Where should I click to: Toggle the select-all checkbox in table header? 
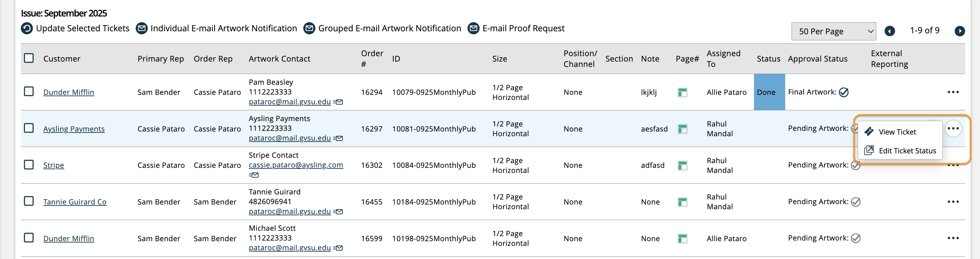click(x=29, y=58)
